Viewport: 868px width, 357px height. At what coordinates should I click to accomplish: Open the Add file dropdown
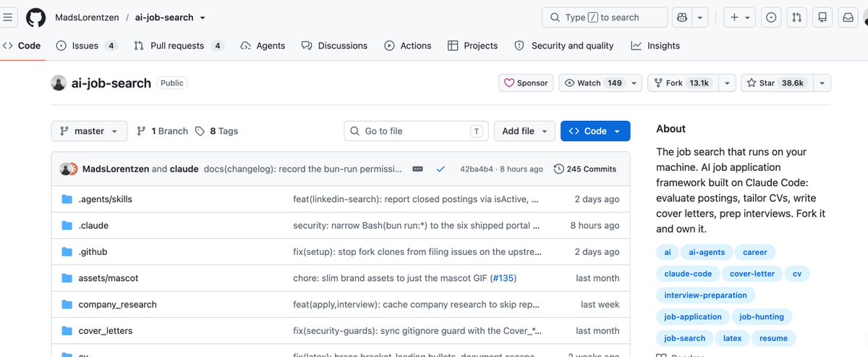(x=525, y=131)
